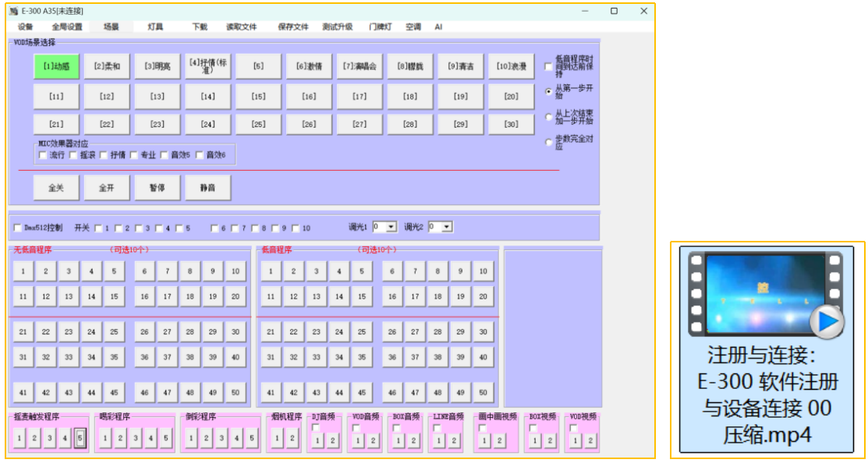Pick the [10]浪漫 scene button
Screen dimensions: 868x463
(511, 66)
